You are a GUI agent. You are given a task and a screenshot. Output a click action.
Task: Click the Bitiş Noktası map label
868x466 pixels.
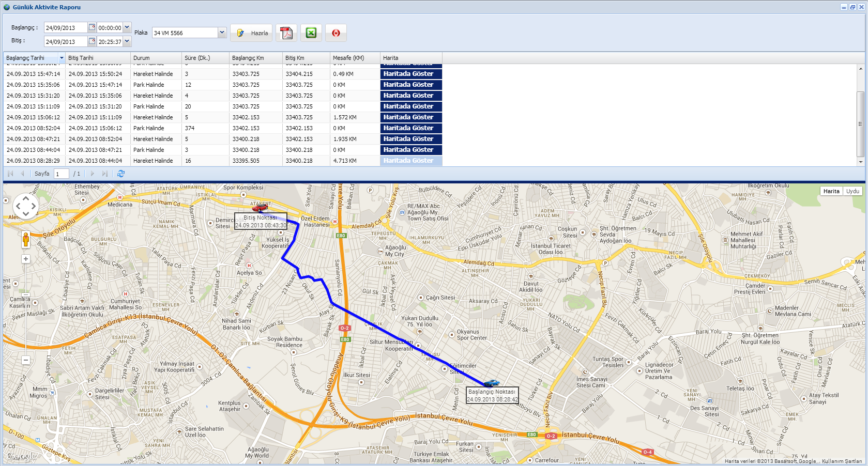tap(261, 222)
